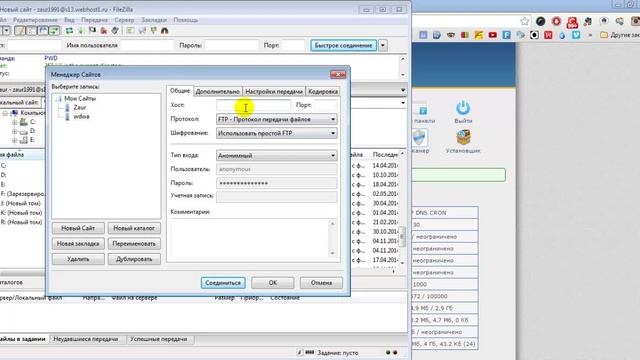Select the Zaur site entry

point(80,107)
